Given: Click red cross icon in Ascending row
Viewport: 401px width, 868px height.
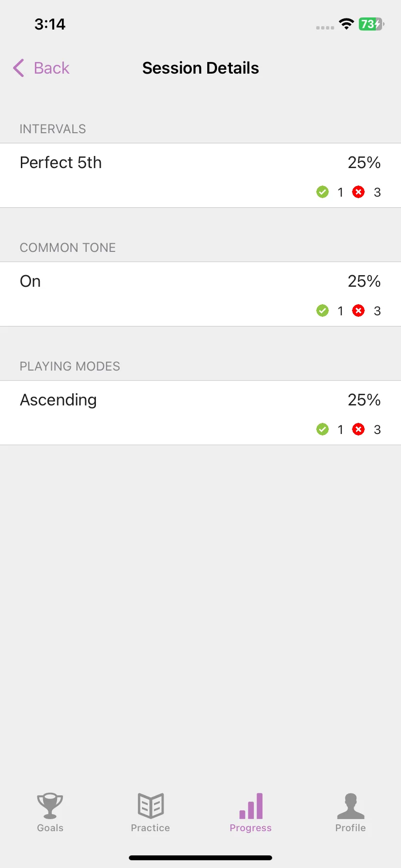Looking at the screenshot, I should click(x=358, y=429).
